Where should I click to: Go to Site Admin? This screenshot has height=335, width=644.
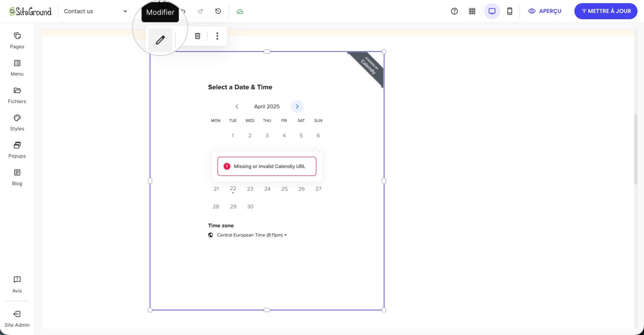point(17,319)
